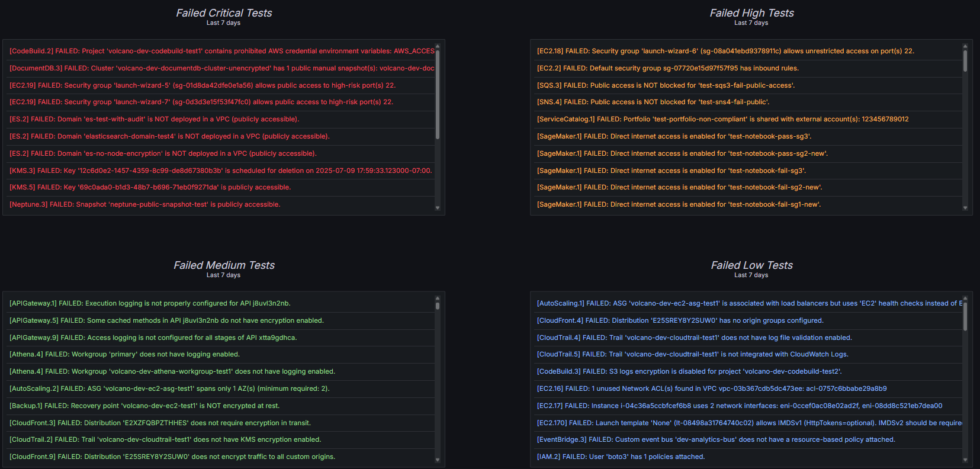Open the Failed High Tests panel title
The image size is (980, 469).
click(752, 13)
